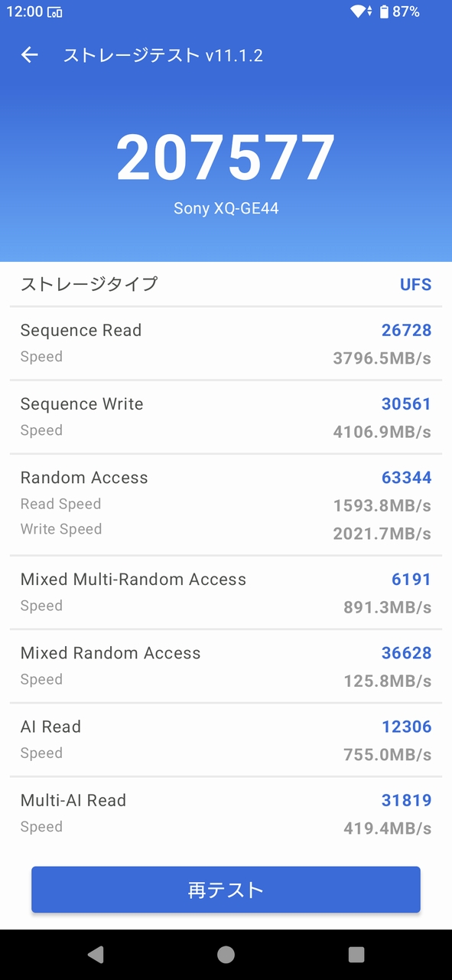The height and width of the screenshot is (980, 452).
Task: Select the Sequence Write result row
Action: (226, 417)
